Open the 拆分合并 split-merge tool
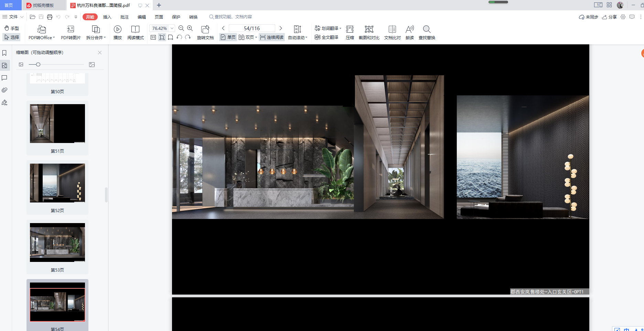Screen dimensions: 644x331 [x=96, y=33]
